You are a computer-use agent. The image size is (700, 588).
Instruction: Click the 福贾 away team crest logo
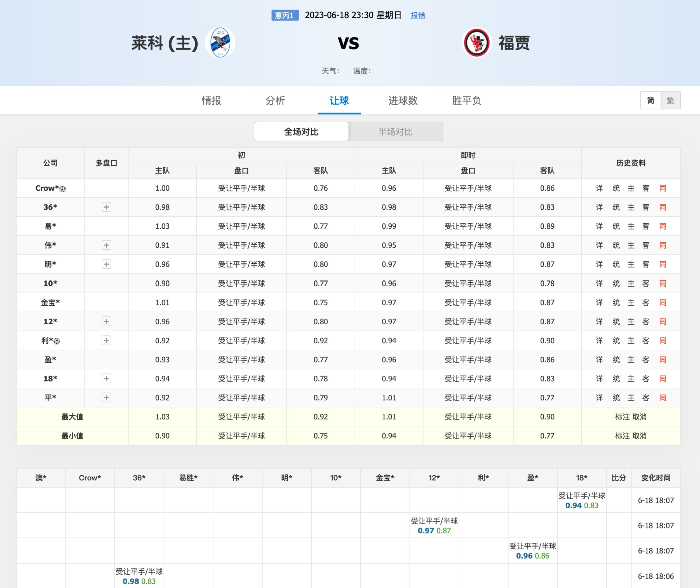pos(477,43)
